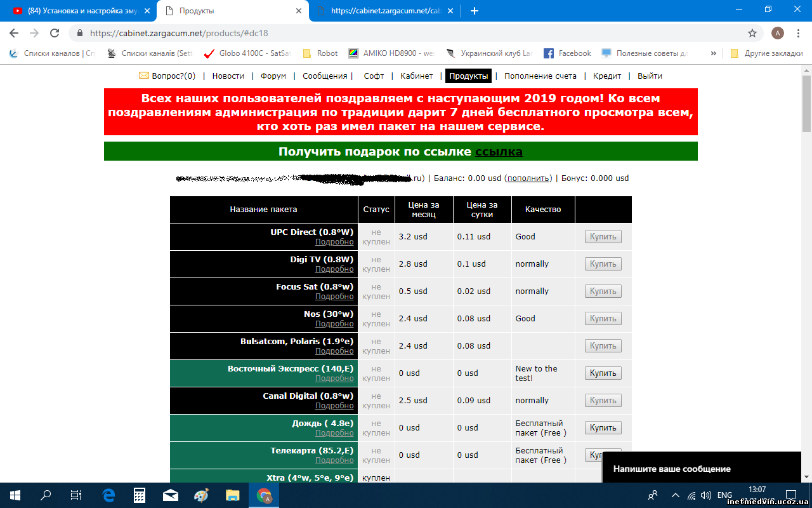Screen dimensions: 812x508
Task: Click the browser reload page icon
Action: pyautogui.click(x=55, y=33)
